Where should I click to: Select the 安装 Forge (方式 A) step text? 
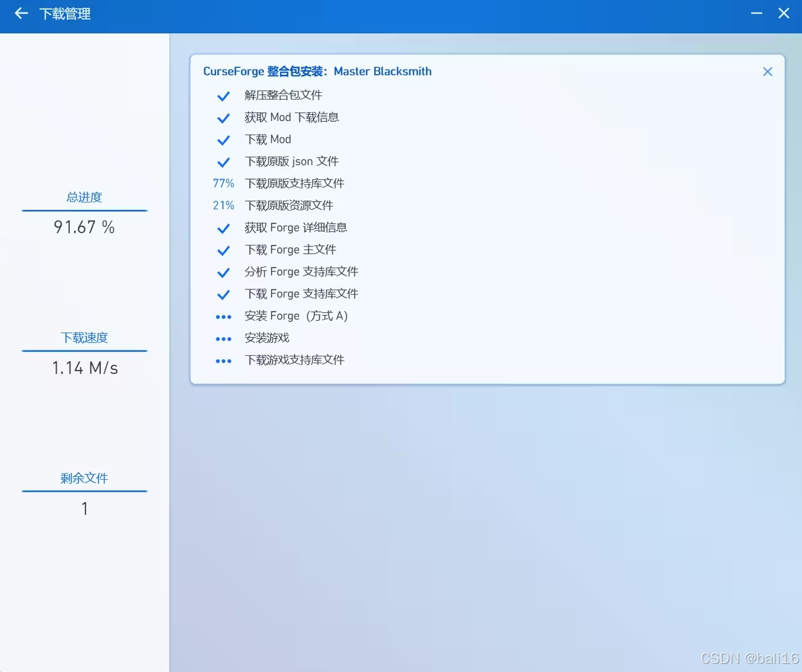296,315
